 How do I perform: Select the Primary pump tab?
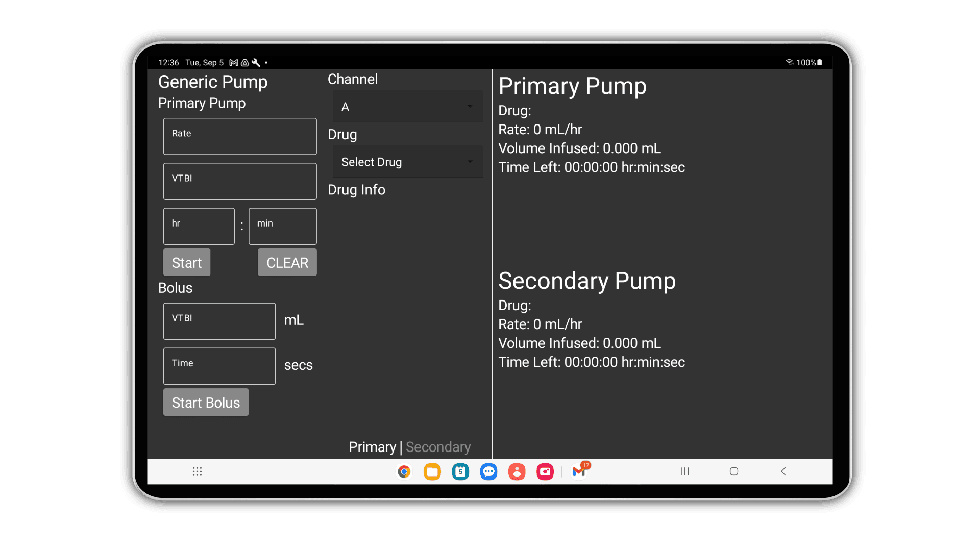pos(372,447)
